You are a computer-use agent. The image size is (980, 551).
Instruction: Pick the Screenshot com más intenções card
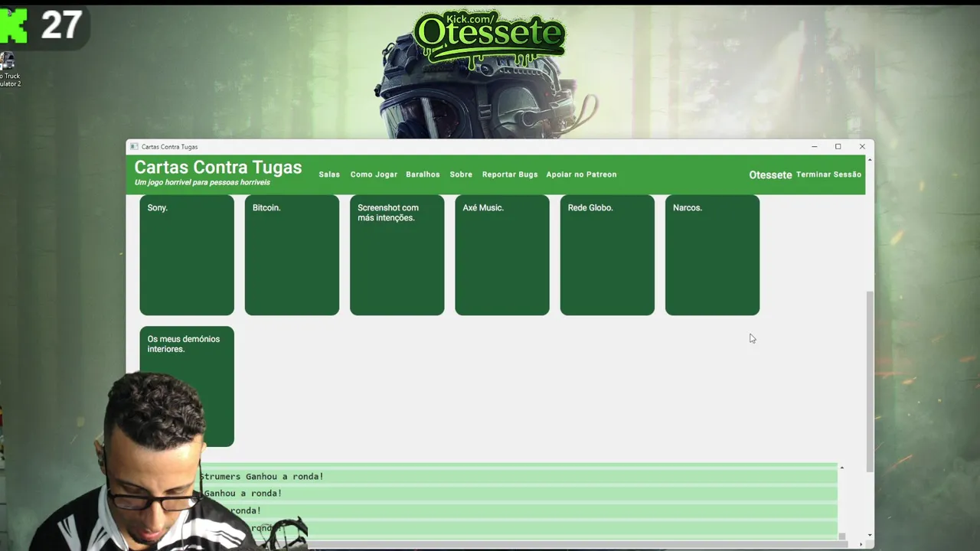[397, 255]
